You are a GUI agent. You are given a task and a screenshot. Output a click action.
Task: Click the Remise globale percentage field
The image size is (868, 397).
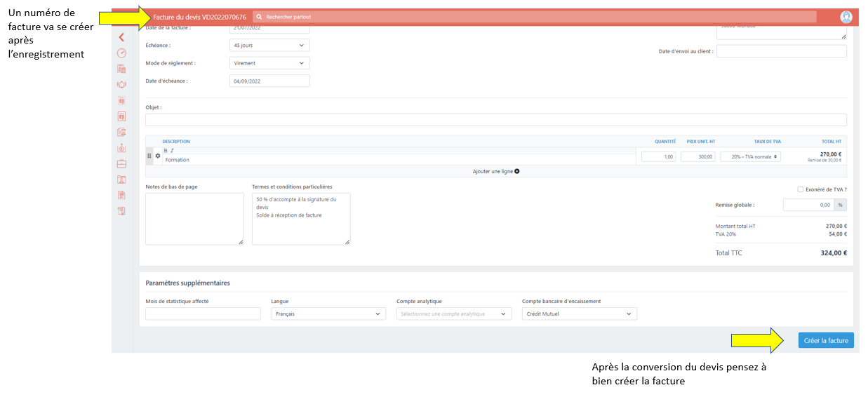[808, 205]
